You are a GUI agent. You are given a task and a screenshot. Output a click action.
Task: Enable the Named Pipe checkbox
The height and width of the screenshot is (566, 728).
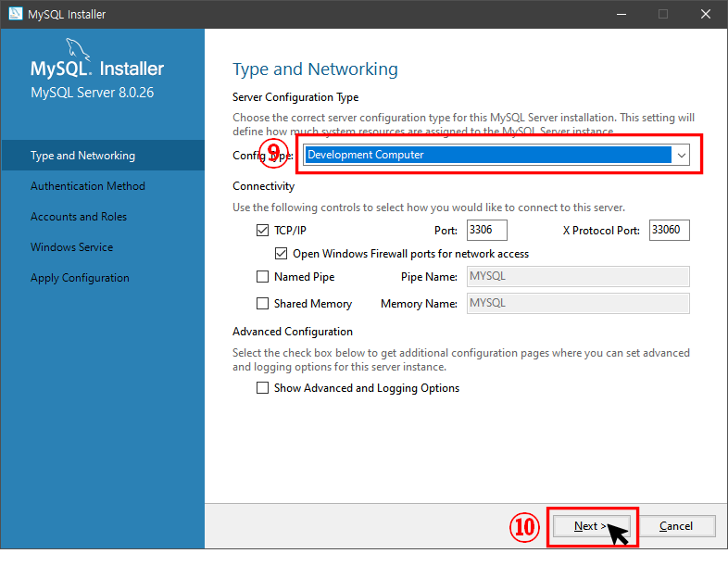tap(262, 277)
